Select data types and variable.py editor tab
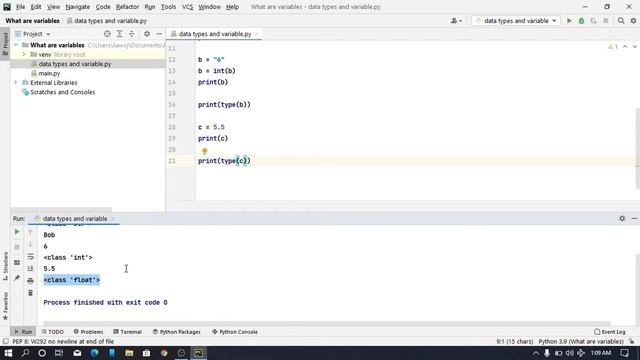 [x=215, y=34]
